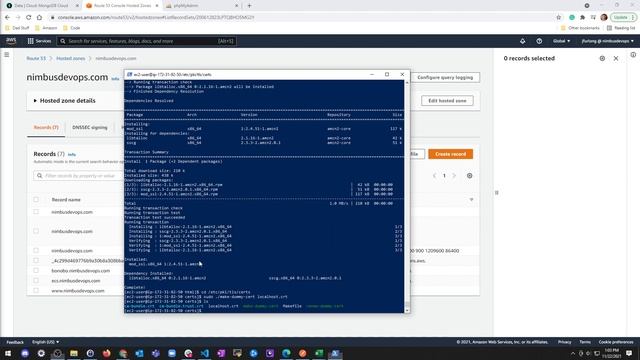Open the Code bookmark folder
The height and width of the screenshot is (360, 640).
tap(72, 28)
